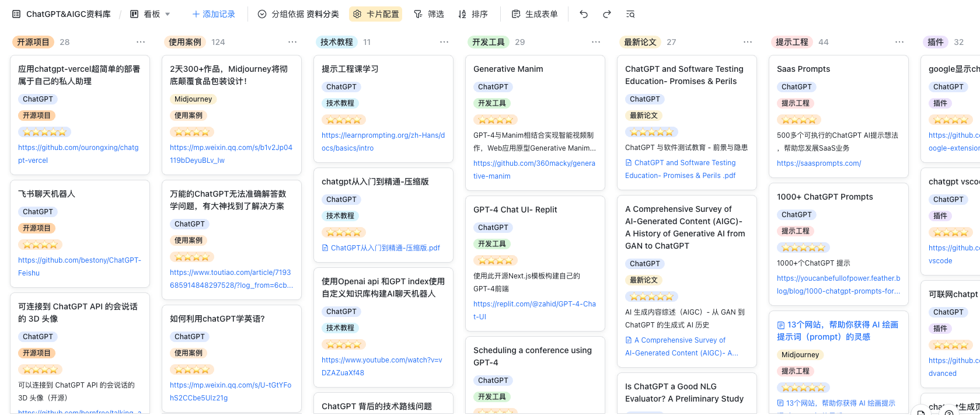The height and width of the screenshot is (415, 980).
Task: Click the star rating on 飞书聊天机器人 card
Action: pos(40,245)
